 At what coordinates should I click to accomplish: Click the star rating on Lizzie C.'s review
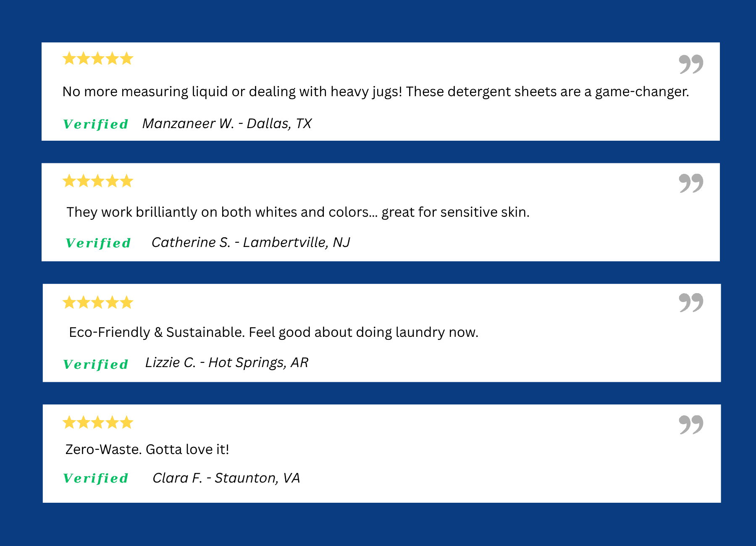coord(98,302)
